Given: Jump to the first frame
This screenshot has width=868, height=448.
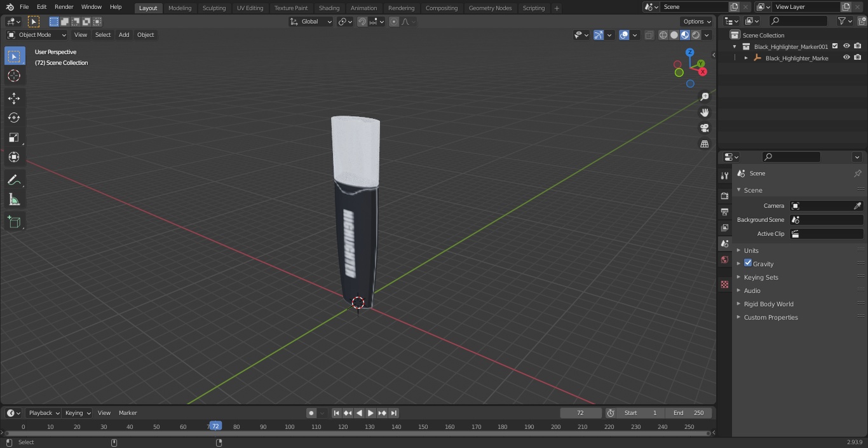Looking at the screenshot, I should click(x=336, y=413).
